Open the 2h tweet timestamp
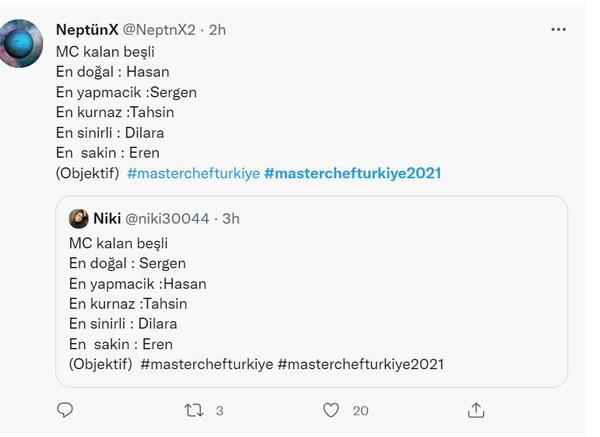This screenshot has height=437, width=600. pyautogui.click(x=217, y=30)
